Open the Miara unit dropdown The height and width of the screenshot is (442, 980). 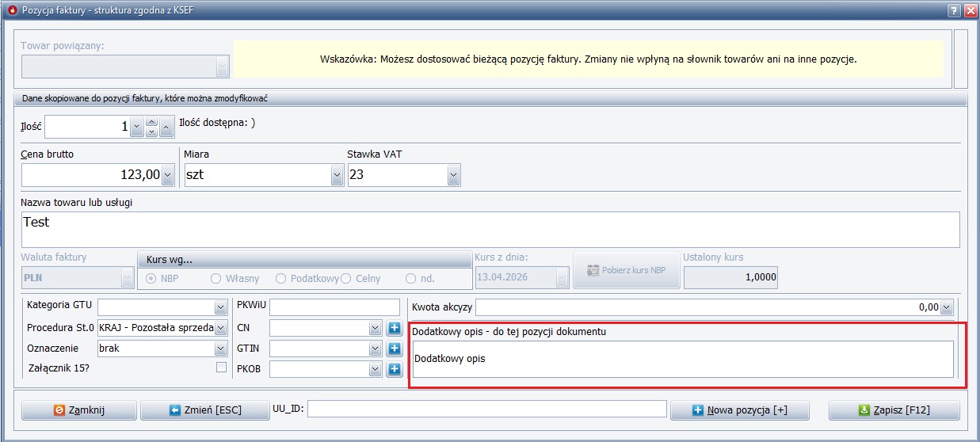pos(337,175)
